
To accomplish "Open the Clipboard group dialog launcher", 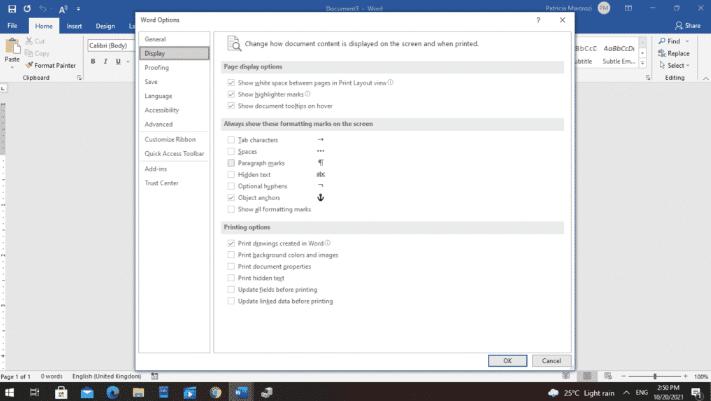I will pyautogui.click(x=79, y=78).
